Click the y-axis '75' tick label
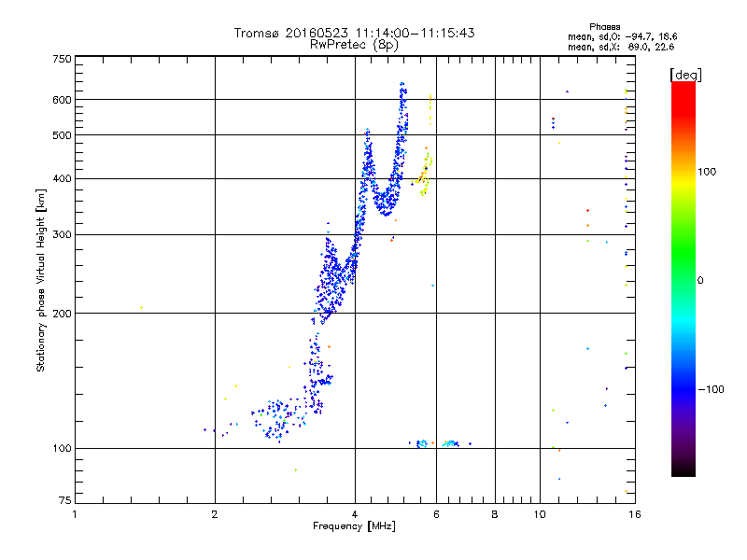 (x=65, y=500)
